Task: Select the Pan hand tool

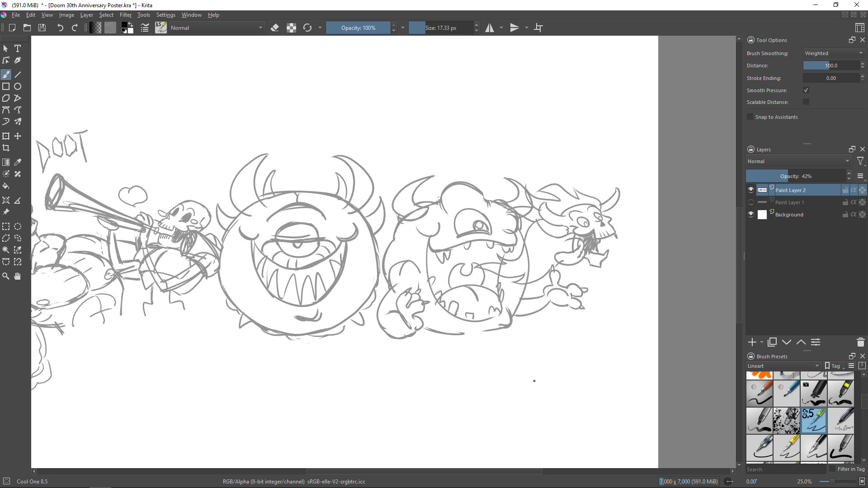Action: point(18,276)
